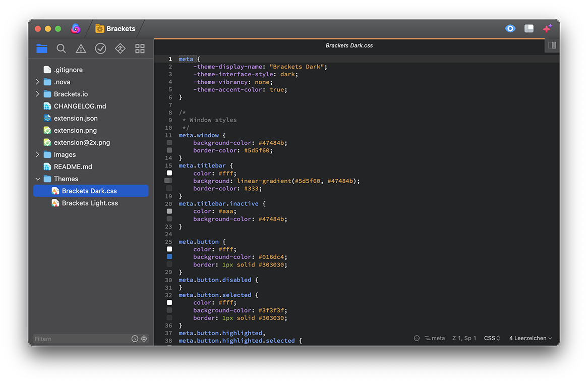
Task: Open the Git source control diamond icon
Action: click(120, 48)
